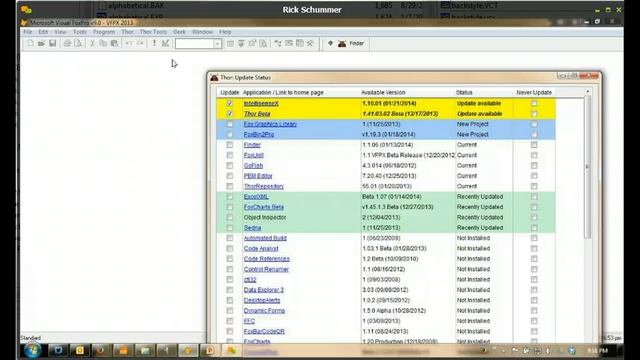Image resolution: width=640 pixels, height=360 pixels.
Task: Uncheck Update box for IntellisenseX
Action: point(230,104)
